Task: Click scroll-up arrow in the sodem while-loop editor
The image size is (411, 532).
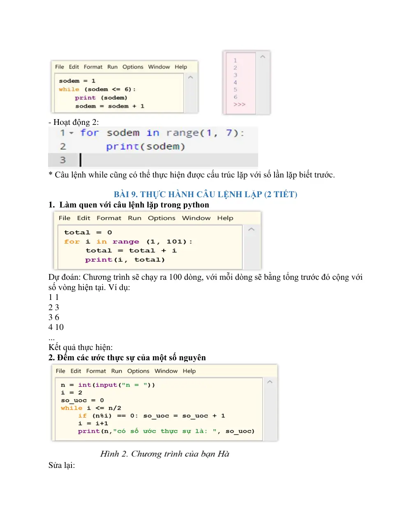Action: tap(190, 77)
